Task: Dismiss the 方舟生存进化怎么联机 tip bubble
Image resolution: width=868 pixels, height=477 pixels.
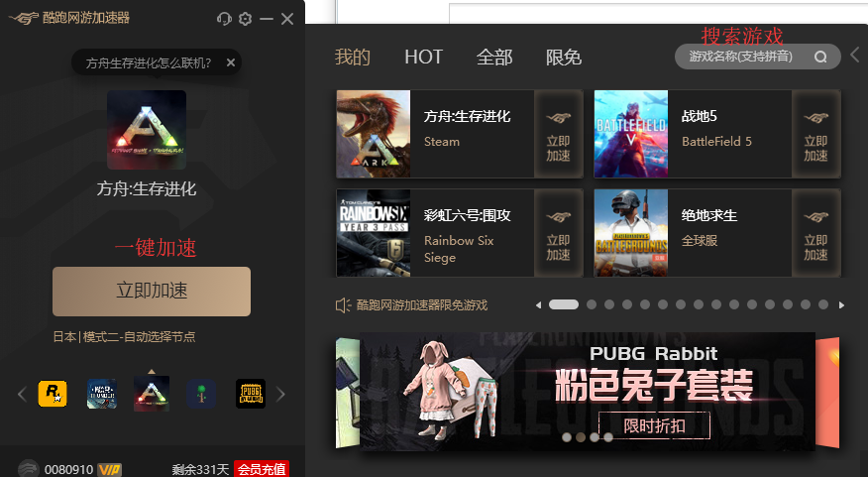Action: pyautogui.click(x=231, y=62)
